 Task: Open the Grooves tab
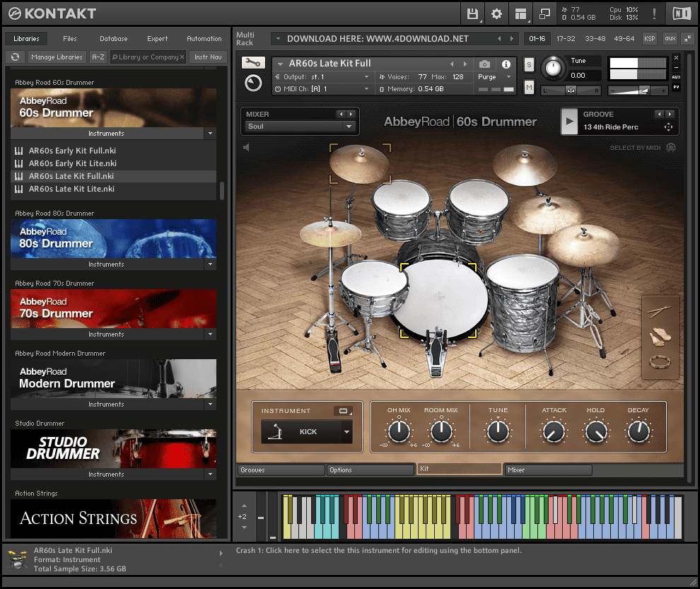point(281,470)
